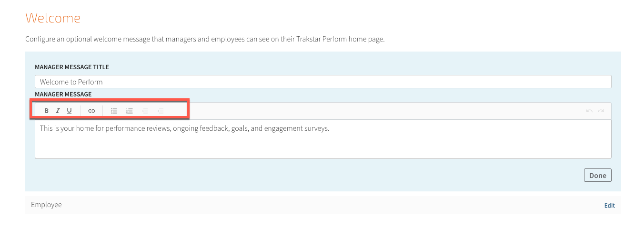644x231 pixels.
Task: Click the Welcome page heading
Action: [x=53, y=18]
